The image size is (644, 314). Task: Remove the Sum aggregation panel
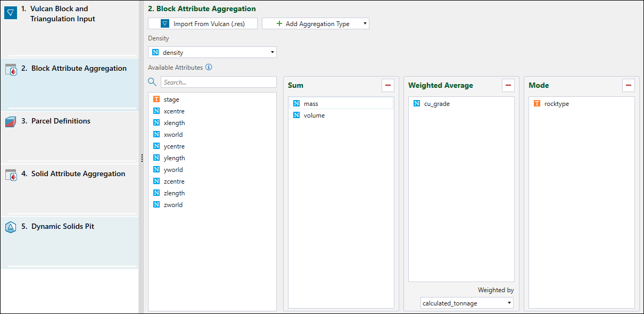point(387,85)
